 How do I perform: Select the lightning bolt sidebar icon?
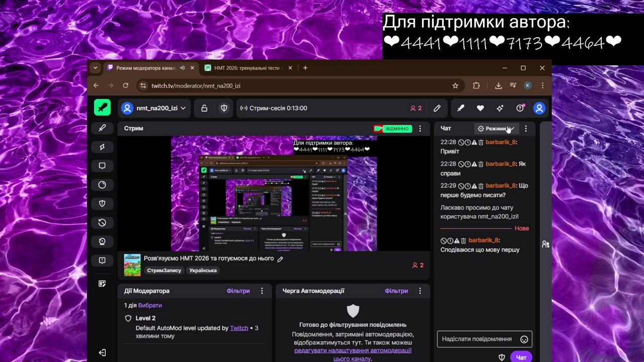point(102,147)
